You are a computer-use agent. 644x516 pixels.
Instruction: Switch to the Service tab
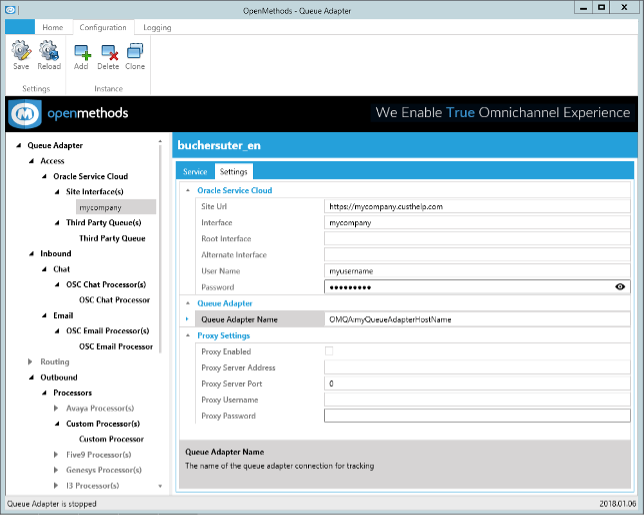[195, 172]
